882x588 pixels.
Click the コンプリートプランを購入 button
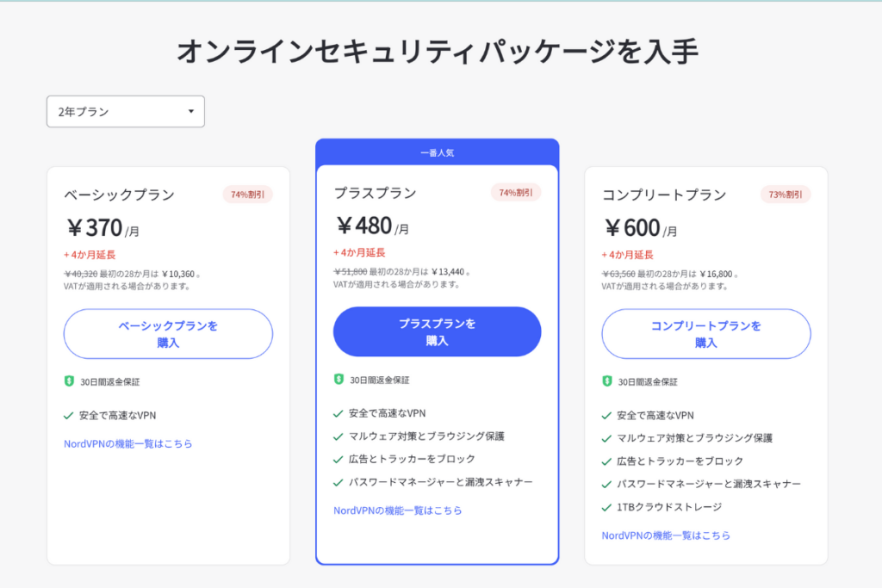pos(705,334)
